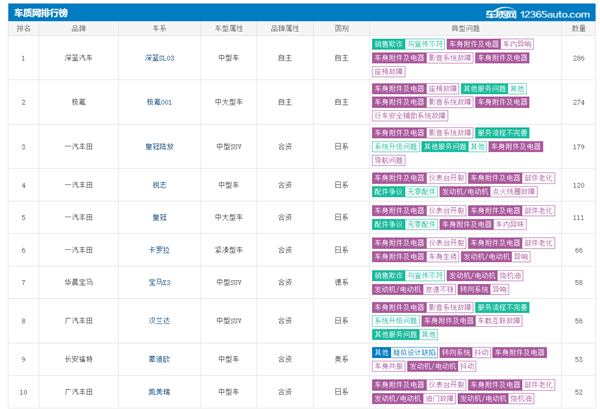This screenshot has height=409, width=600.
Task: Click the 排名 column header
Action: [x=23, y=29]
